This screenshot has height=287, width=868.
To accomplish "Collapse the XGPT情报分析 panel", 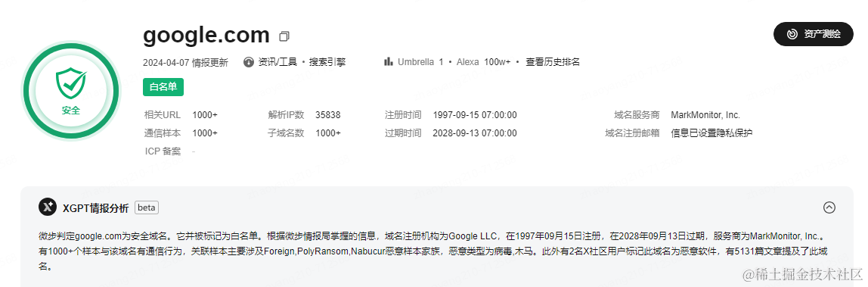I will tap(829, 207).
